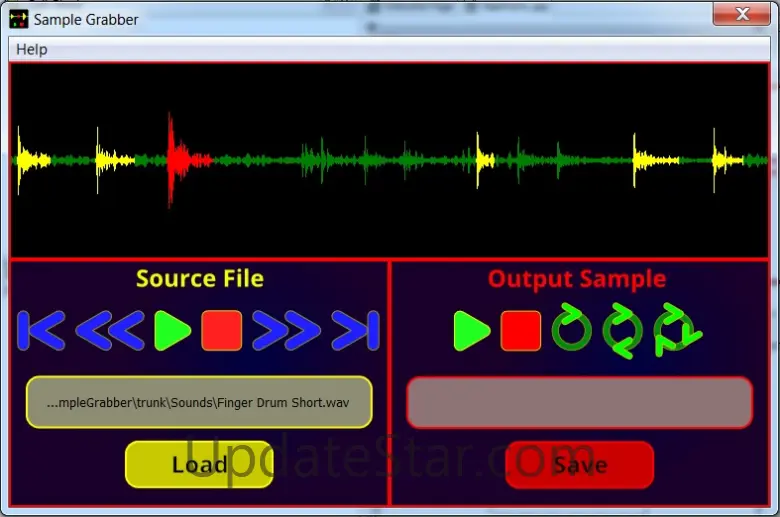The image size is (780, 517).
Task: Stop source file playback
Action: 222,331
